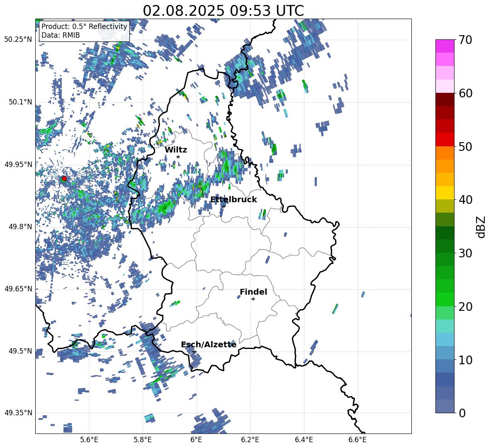Click the dBZ colorbar axis label
The image size is (491, 448).
481,227
